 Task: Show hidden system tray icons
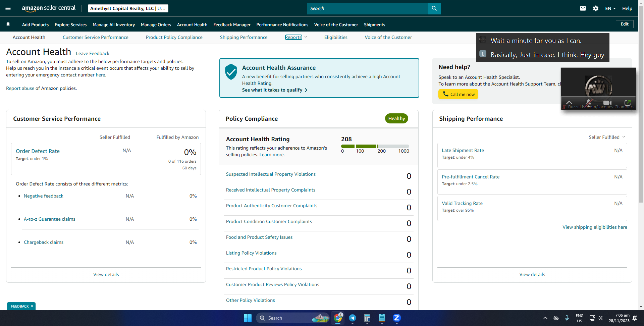tap(545, 318)
